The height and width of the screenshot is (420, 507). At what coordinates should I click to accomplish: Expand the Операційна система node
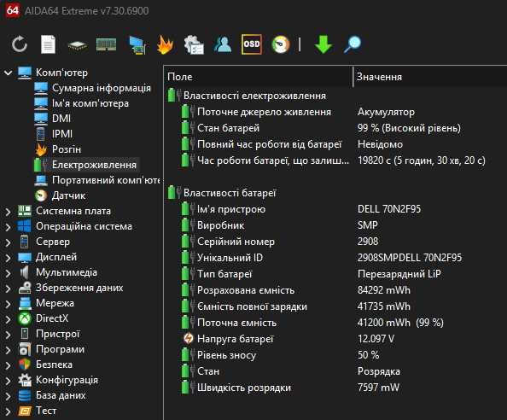(8, 227)
